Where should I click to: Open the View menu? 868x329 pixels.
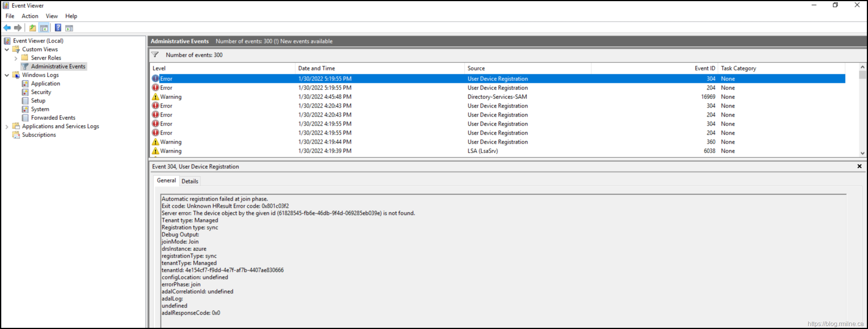52,16
